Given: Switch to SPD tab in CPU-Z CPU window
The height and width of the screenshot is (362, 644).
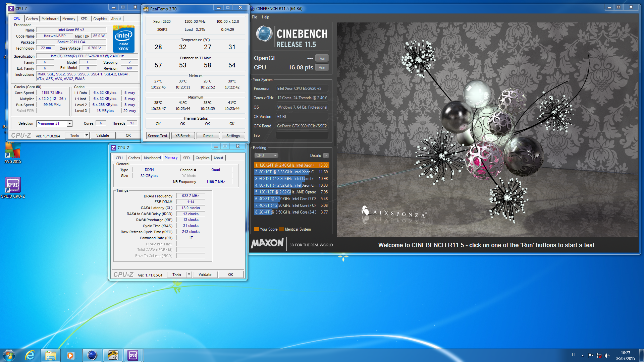Looking at the screenshot, I should [x=84, y=19].
